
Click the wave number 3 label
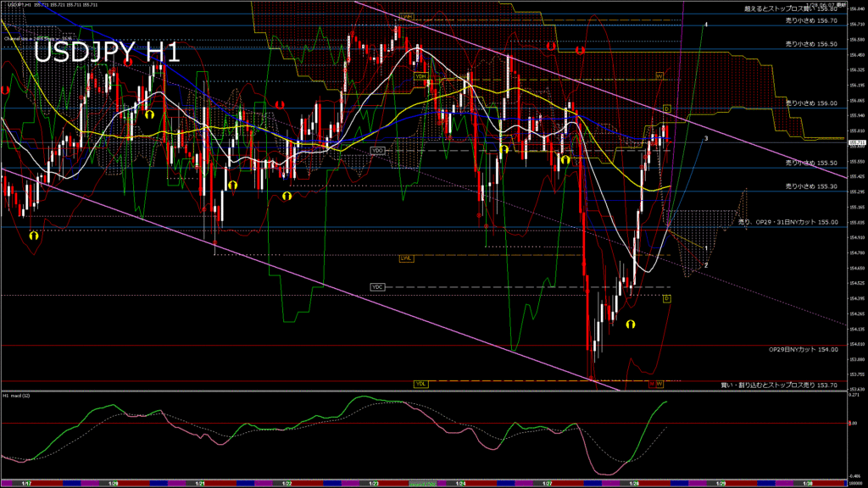706,137
